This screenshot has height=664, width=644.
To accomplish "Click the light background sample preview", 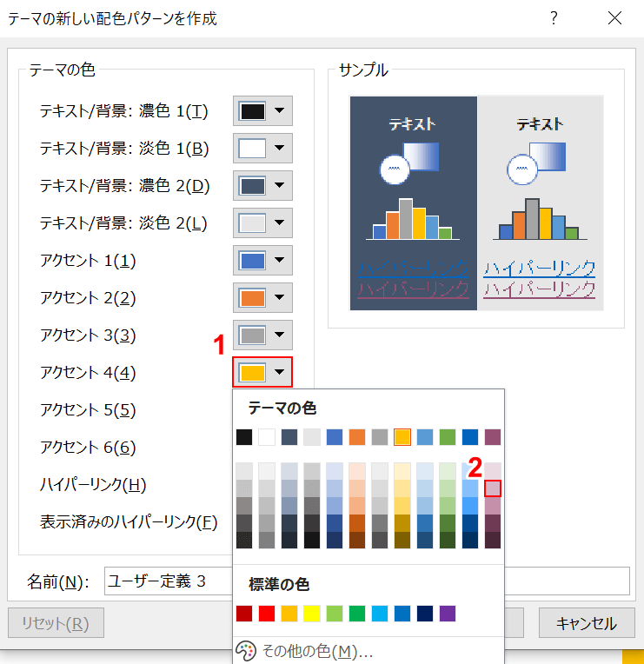I will [541, 203].
